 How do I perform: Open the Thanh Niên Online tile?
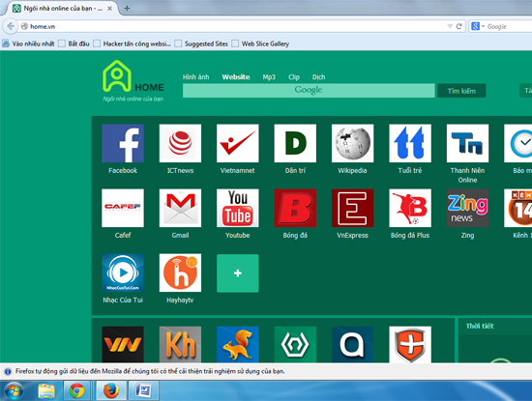[467, 143]
